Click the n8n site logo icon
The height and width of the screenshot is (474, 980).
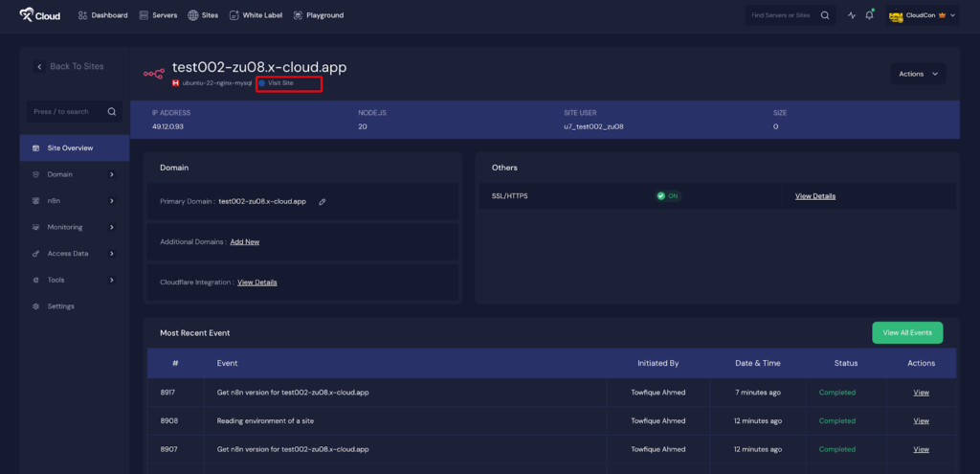tap(153, 73)
